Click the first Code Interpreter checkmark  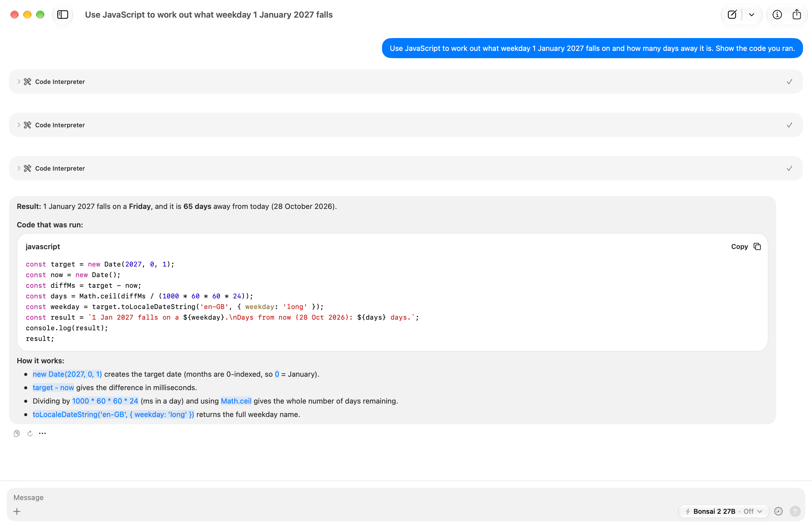click(789, 82)
